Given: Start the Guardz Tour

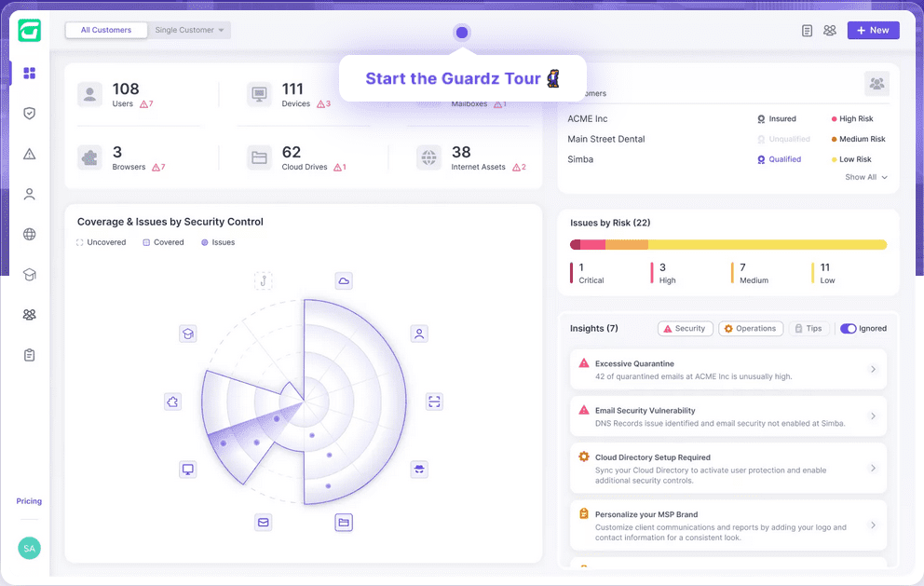Looking at the screenshot, I should click(x=462, y=78).
